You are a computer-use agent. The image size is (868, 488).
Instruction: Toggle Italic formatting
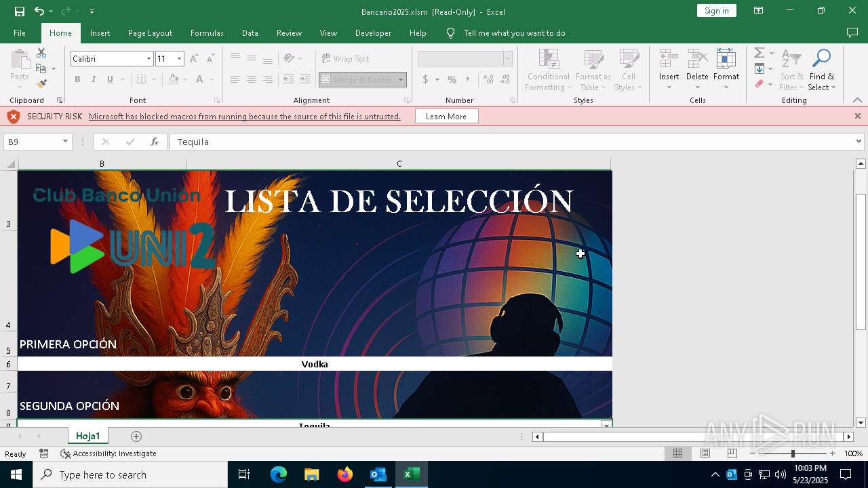(x=94, y=79)
